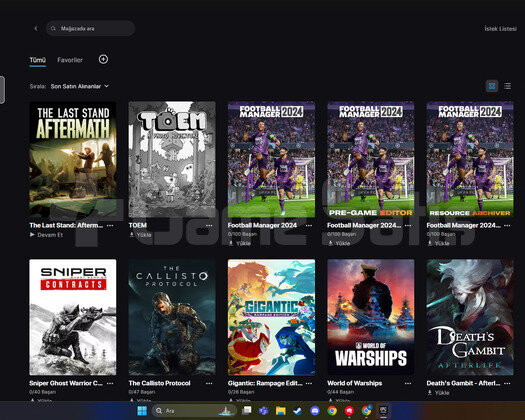Click the play icon under The Last Stand
Screen dimensions: 525x420
click(32, 235)
